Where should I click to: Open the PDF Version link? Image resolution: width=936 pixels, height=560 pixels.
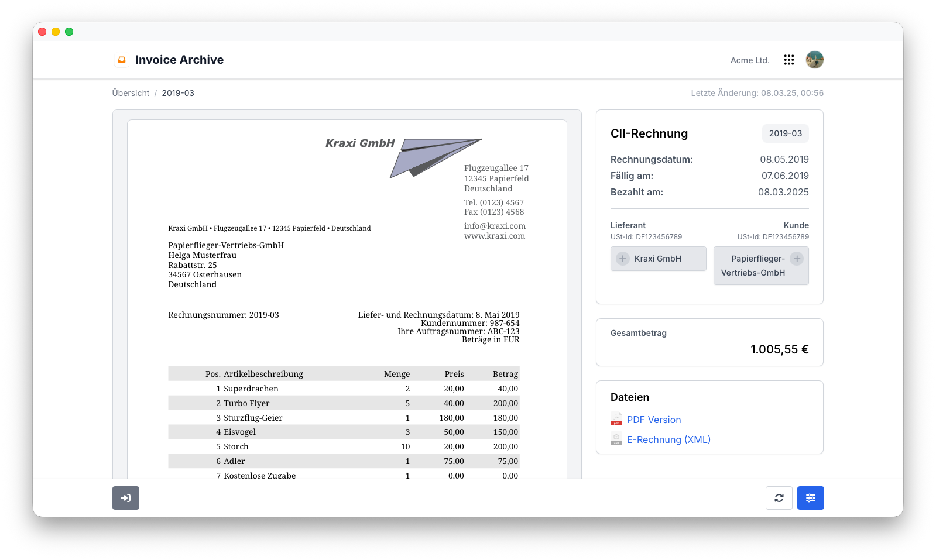click(654, 420)
